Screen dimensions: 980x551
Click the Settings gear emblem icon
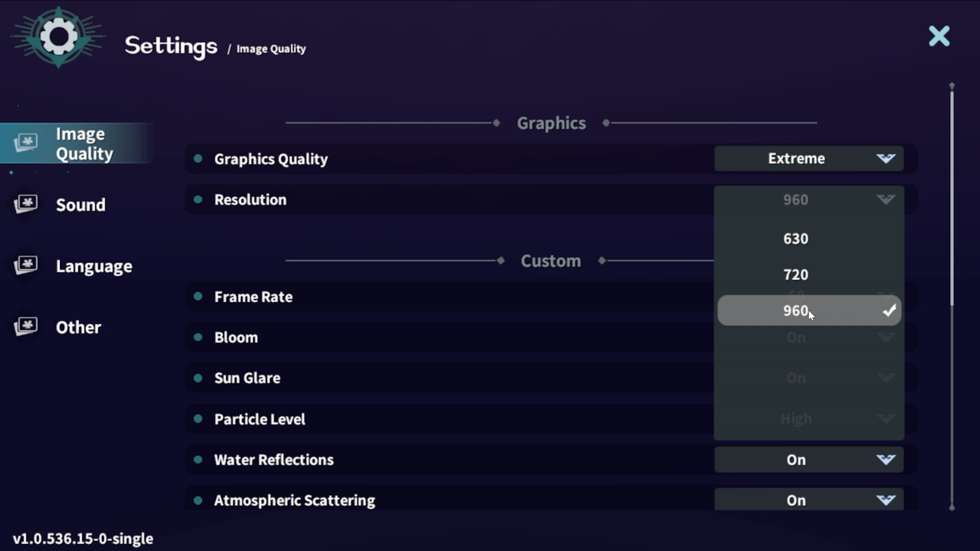pyautogui.click(x=58, y=37)
